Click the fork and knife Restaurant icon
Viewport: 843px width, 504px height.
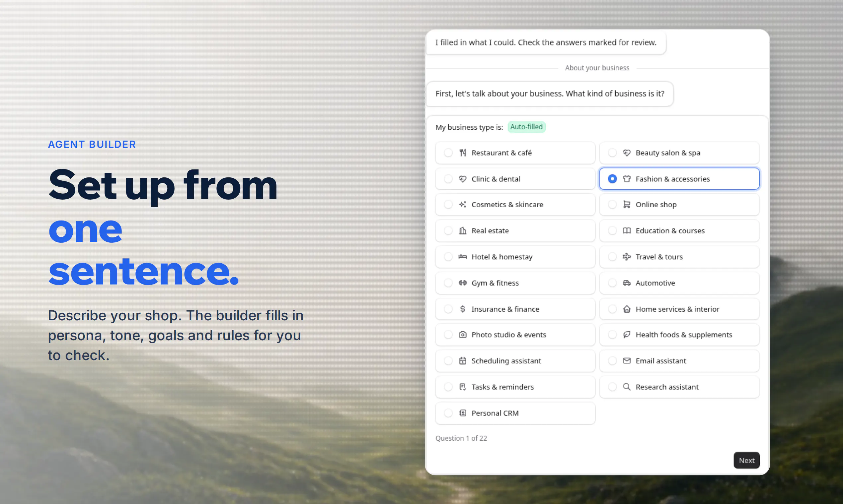point(463,153)
